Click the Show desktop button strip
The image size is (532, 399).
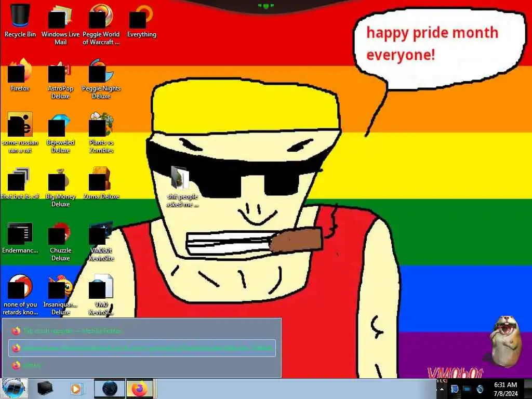tap(528, 389)
